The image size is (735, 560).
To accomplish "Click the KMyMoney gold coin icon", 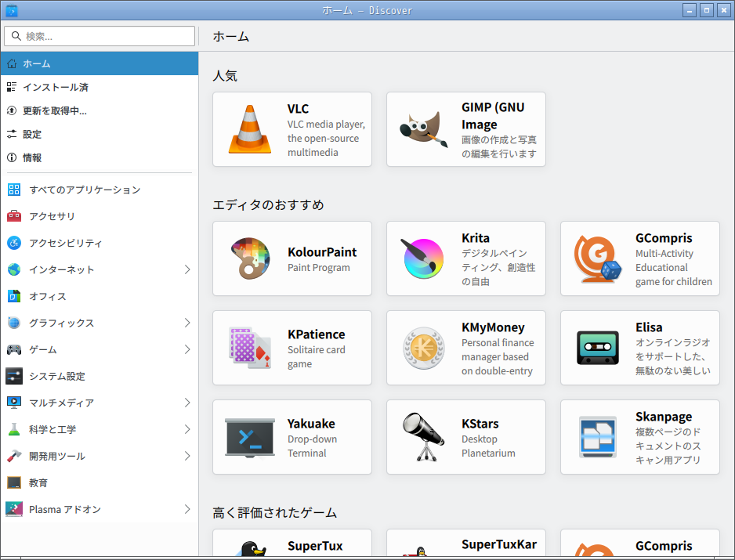I will tap(424, 348).
